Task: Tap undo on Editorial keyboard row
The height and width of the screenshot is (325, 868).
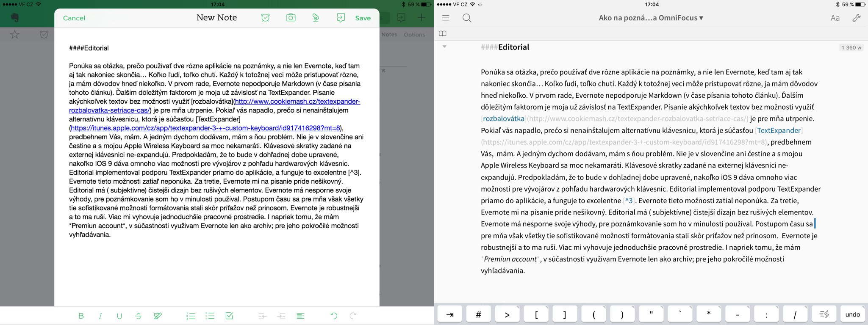Action: coord(853,314)
